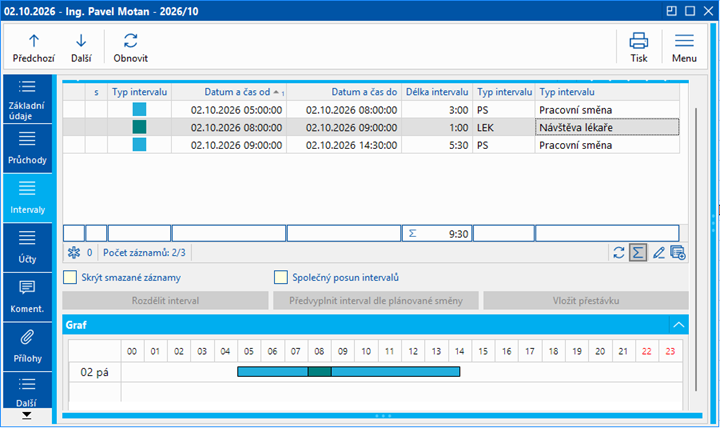Screen dimensions: 720x428
Task: Click the bottom panel splitter dots
Action: point(382,416)
